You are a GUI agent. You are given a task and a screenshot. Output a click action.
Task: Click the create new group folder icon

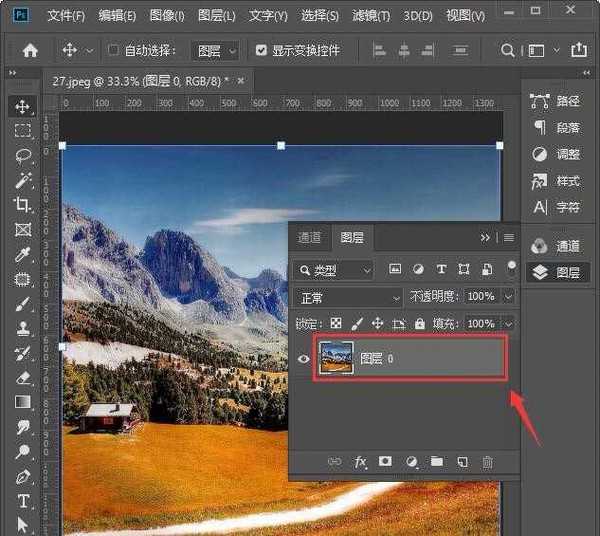(x=437, y=462)
